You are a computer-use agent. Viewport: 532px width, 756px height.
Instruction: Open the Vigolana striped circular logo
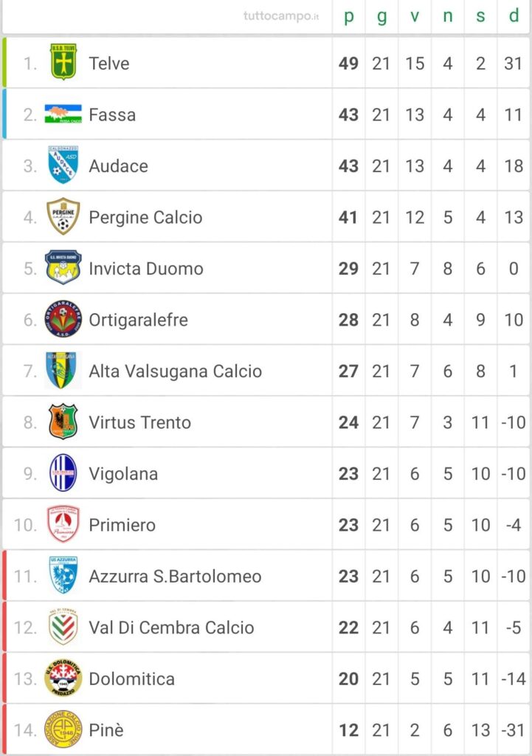63,472
